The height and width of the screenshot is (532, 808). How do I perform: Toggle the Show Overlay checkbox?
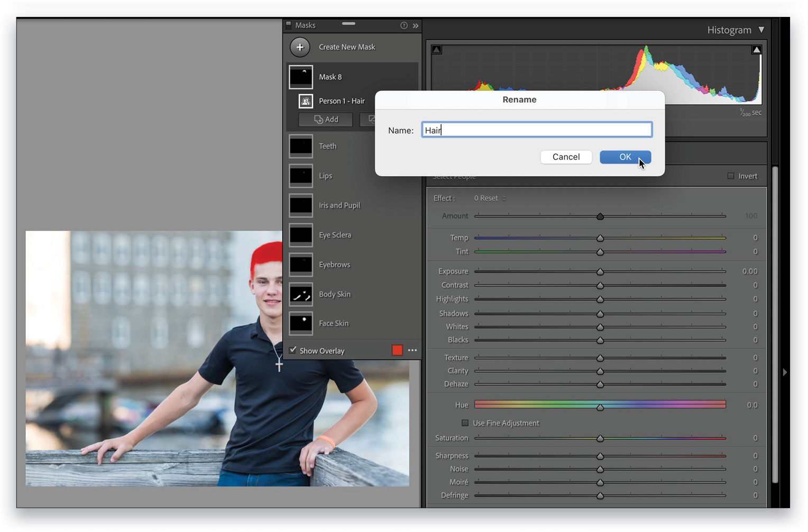(x=293, y=350)
